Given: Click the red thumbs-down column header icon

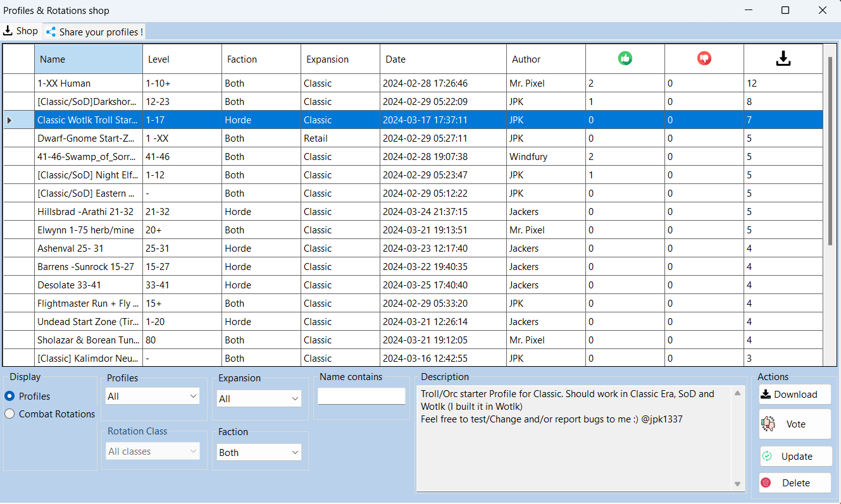Looking at the screenshot, I should (x=704, y=59).
